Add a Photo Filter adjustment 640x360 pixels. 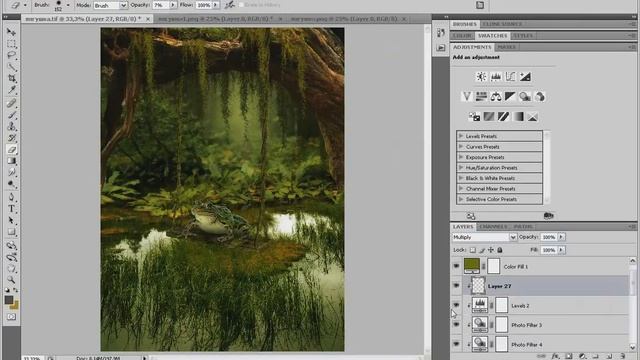(x=525, y=97)
